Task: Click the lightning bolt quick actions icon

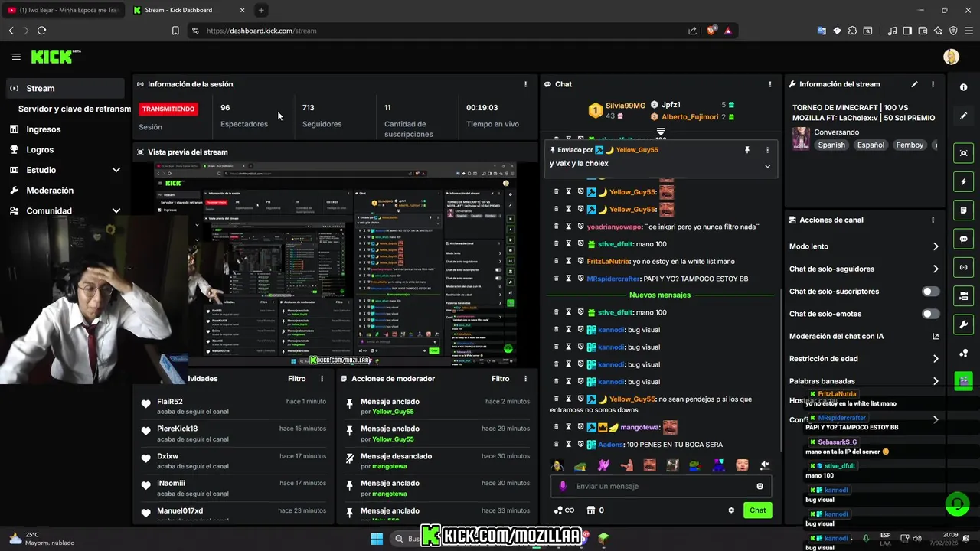Action: 963,182
